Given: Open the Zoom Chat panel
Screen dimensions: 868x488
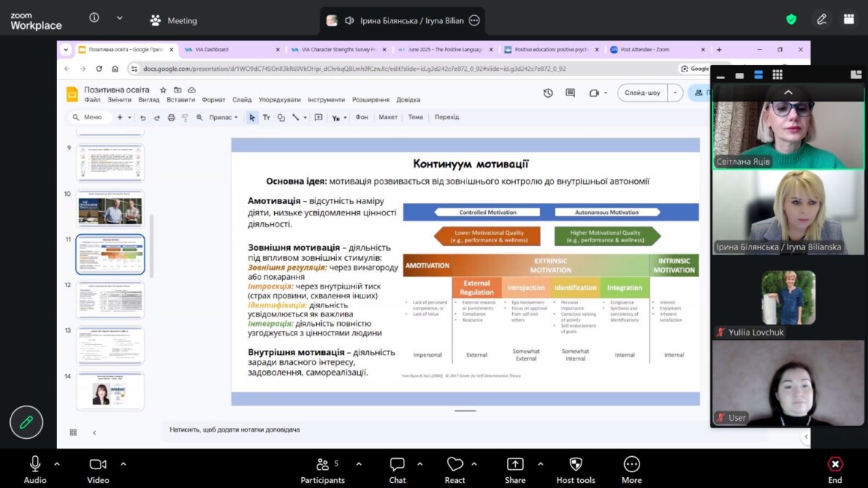Looking at the screenshot, I should pos(397,469).
